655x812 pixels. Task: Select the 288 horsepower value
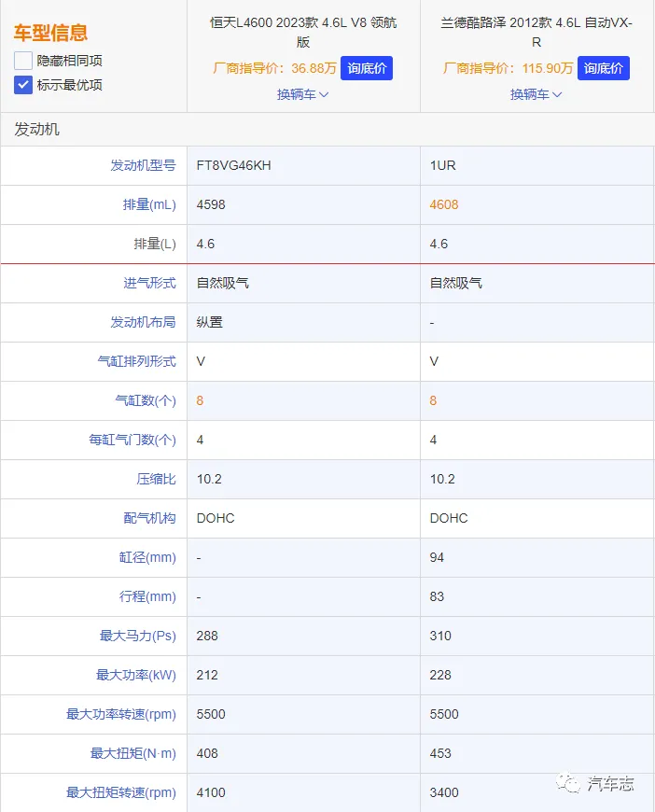click(207, 636)
